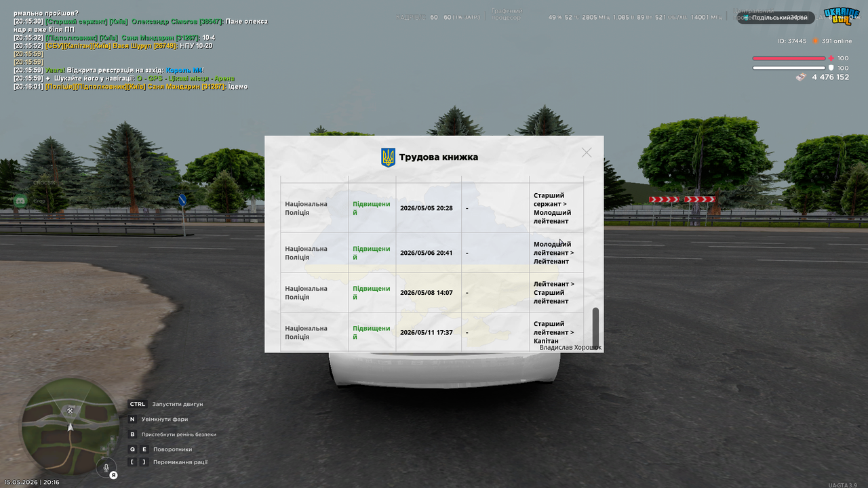
Task: Click the Поворотники hint text
Action: coord(173,449)
